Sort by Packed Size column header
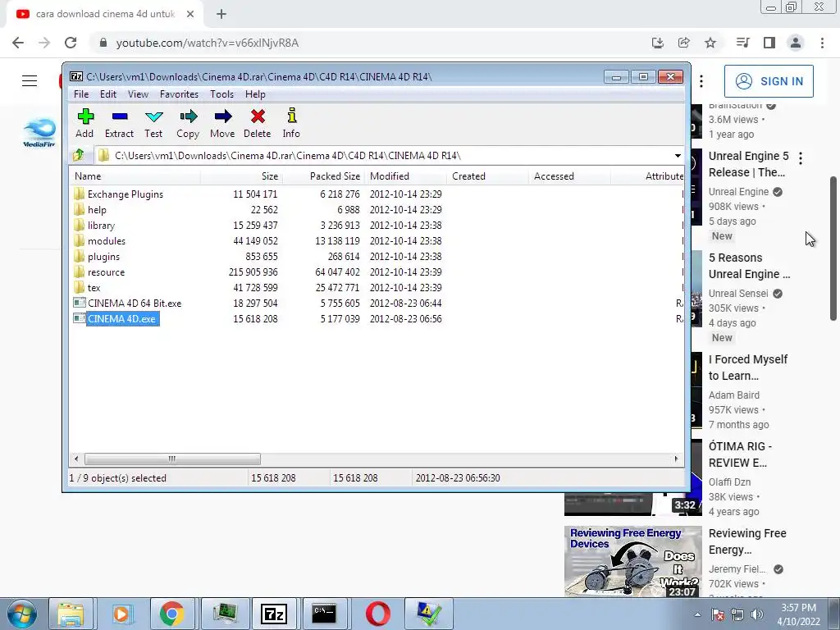Screen dimensions: 840x630 tap(323, 176)
